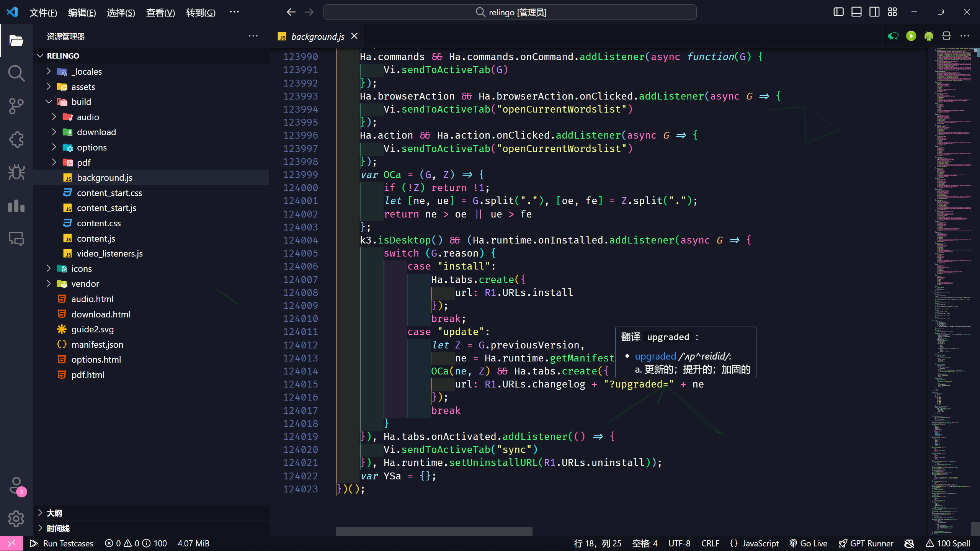Open the 查看(V) menu
The width and height of the screenshot is (980, 551).
(160, 13)
